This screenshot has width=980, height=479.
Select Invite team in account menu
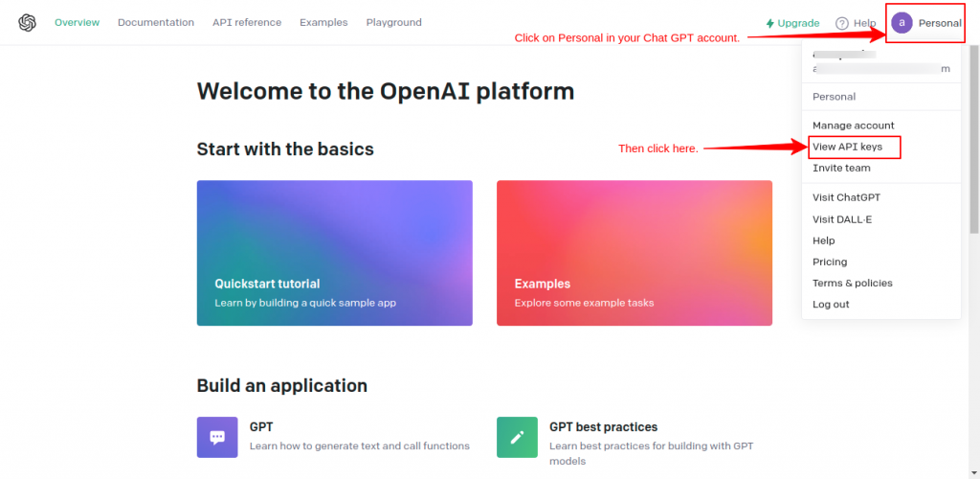(841, 168)
